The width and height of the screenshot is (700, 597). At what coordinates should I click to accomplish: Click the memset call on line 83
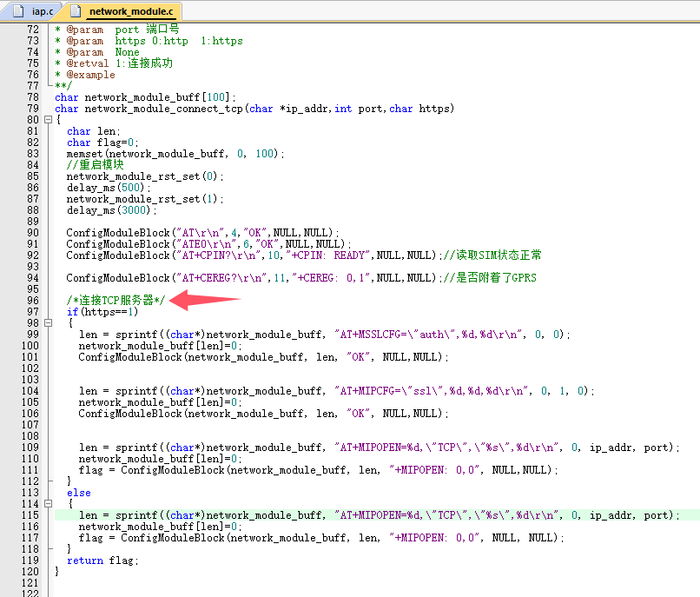[175, 154]
